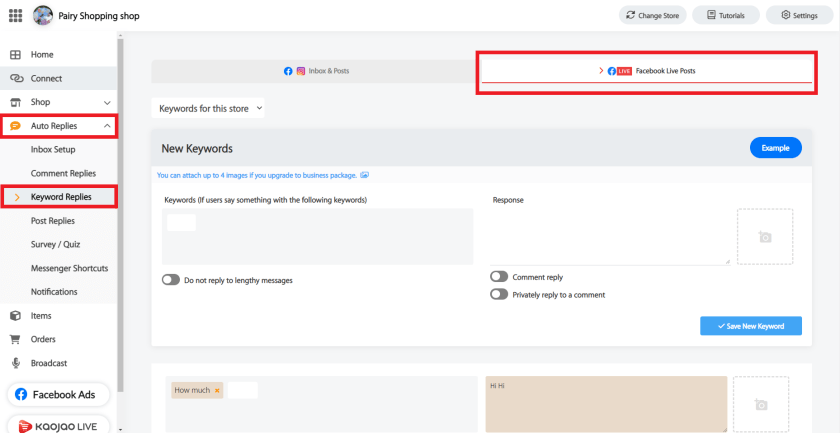
Task: Collapse the Auto Replies section chevron
Action: coord(107,126)
